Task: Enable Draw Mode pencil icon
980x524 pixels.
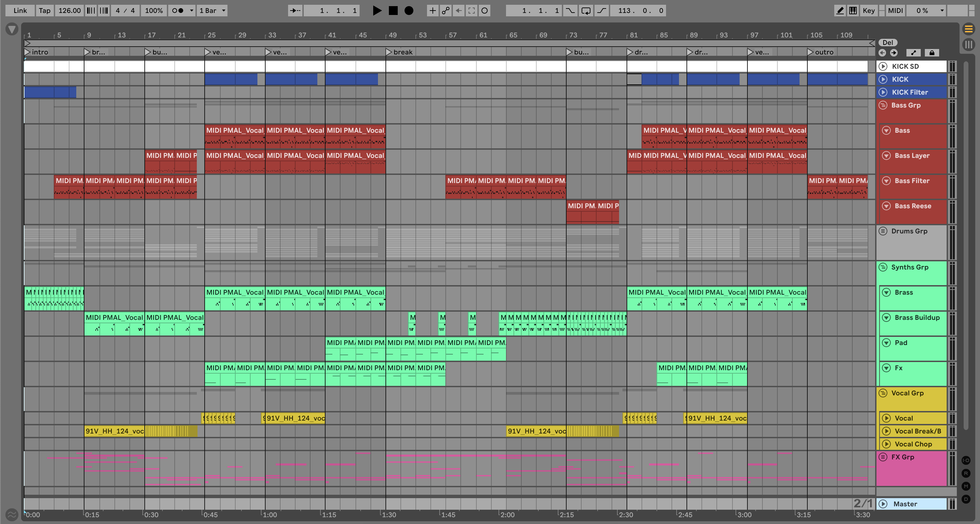Action: (840, 11)
